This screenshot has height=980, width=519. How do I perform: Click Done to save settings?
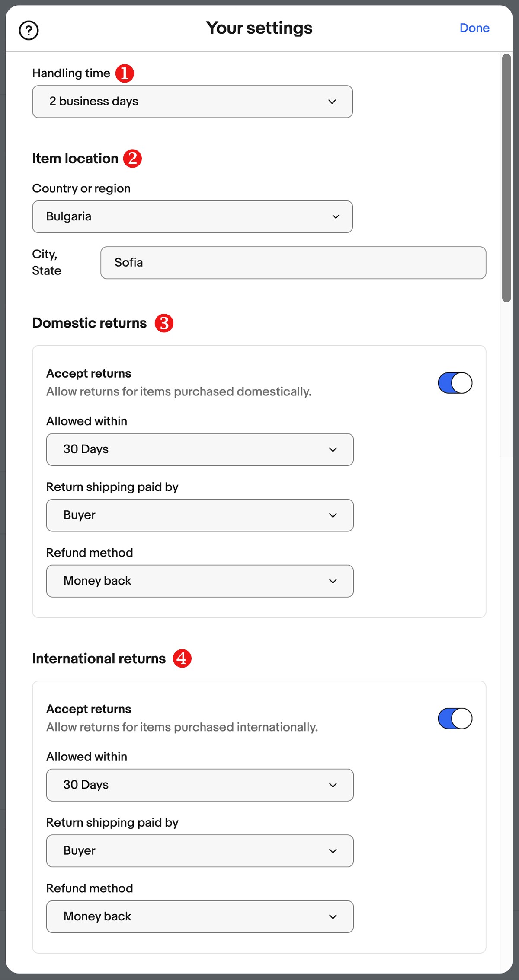click(x=474, y=28)
